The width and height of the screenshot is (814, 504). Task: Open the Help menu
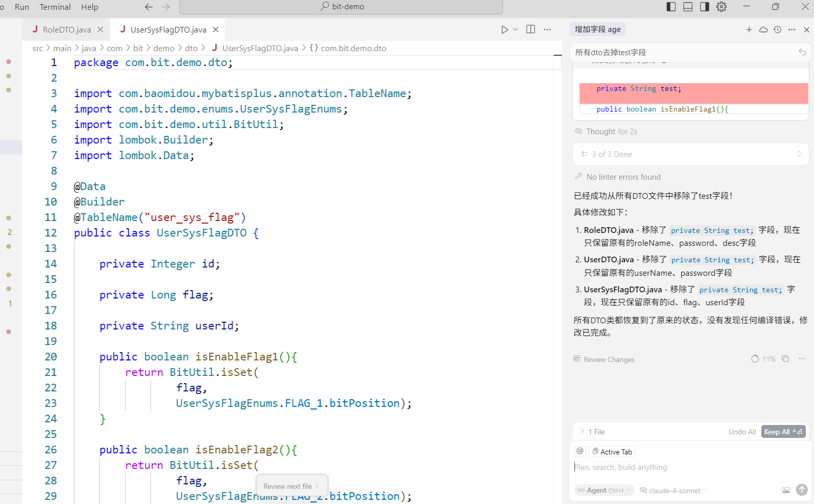89,7
